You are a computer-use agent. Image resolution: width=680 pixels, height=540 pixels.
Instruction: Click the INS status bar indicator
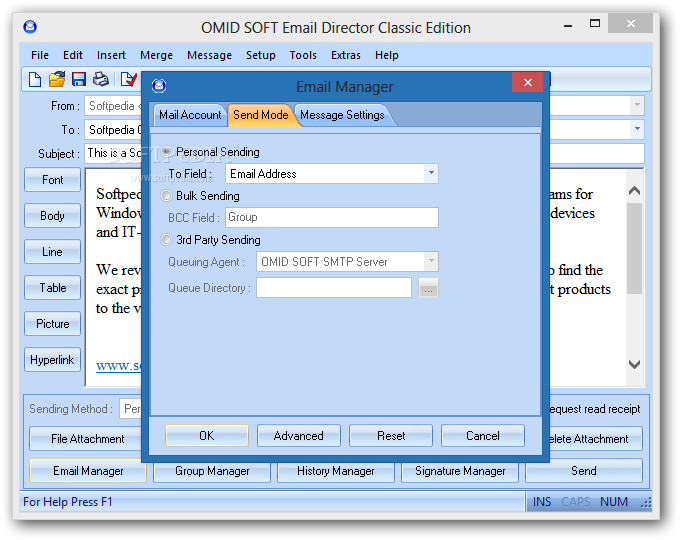542,502
